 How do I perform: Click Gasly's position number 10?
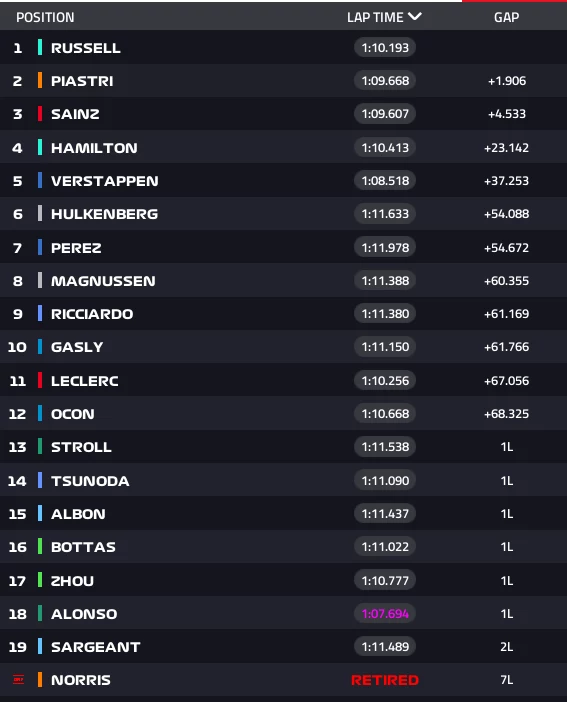coord(17,347)
